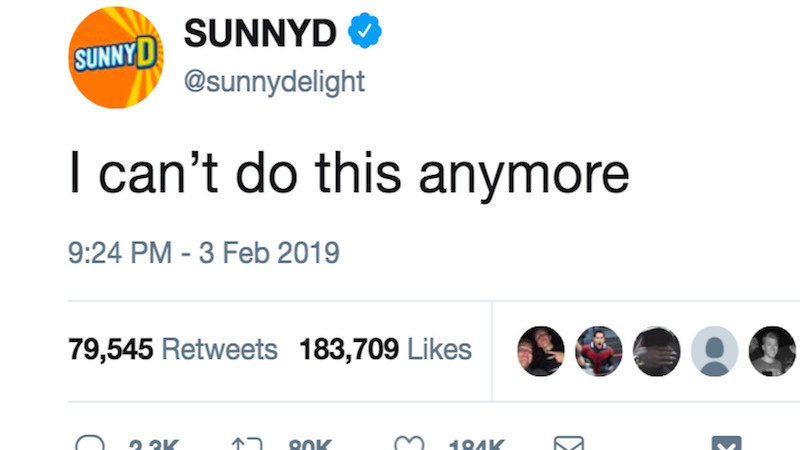Screen dimensions: 800x450
Task: Open the default gray silhouette avatar
Action: (x=714, y=351)
